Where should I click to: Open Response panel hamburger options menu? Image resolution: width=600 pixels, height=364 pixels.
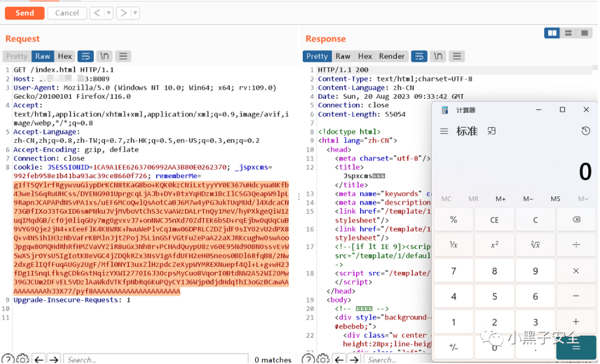457,56
